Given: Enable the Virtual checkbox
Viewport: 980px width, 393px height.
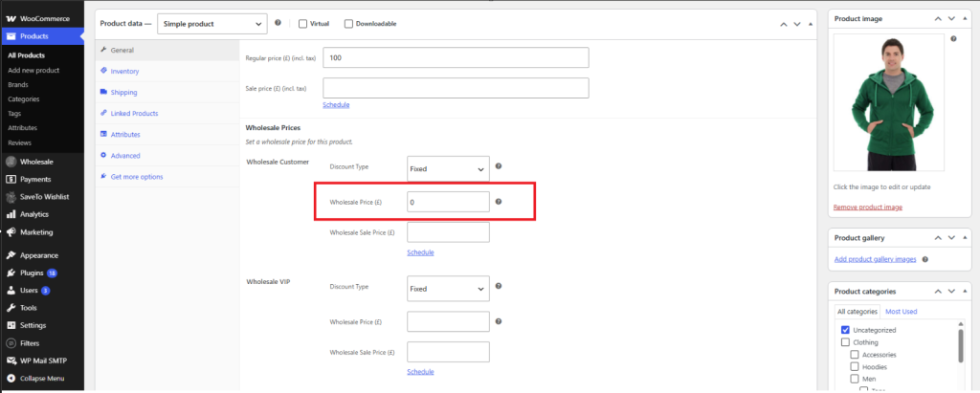Looking at the screenshot, I should tap(302, 24).
